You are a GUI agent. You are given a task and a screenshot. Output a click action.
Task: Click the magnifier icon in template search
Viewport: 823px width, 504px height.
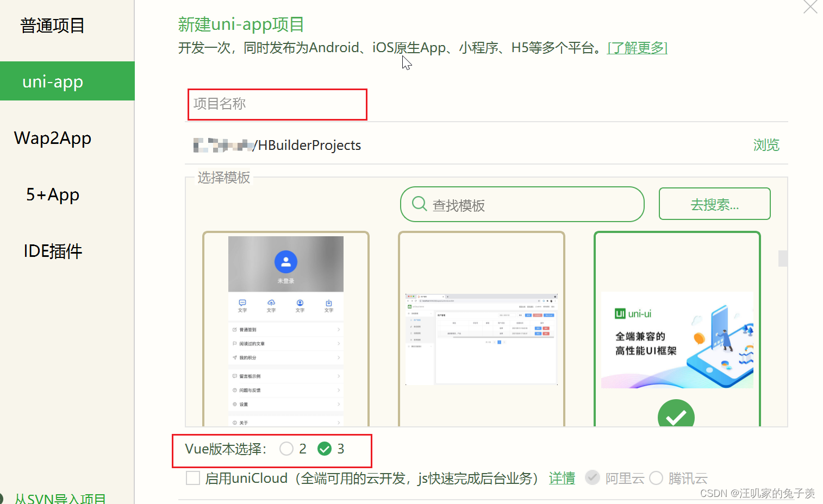(x=419, y=204)
